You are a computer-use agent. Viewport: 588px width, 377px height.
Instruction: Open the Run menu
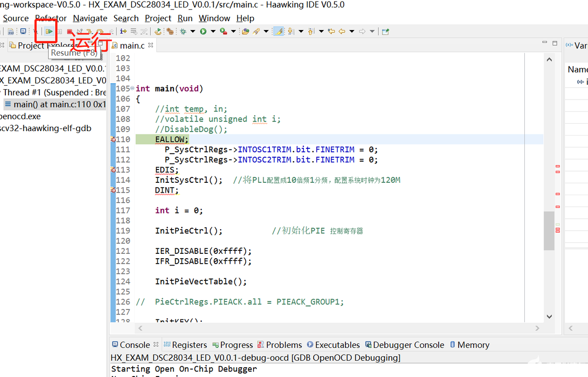pos(185,18)
